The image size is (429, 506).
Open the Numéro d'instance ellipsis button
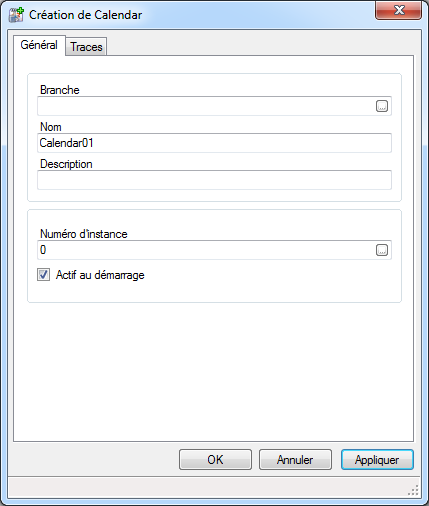point(382,250)
